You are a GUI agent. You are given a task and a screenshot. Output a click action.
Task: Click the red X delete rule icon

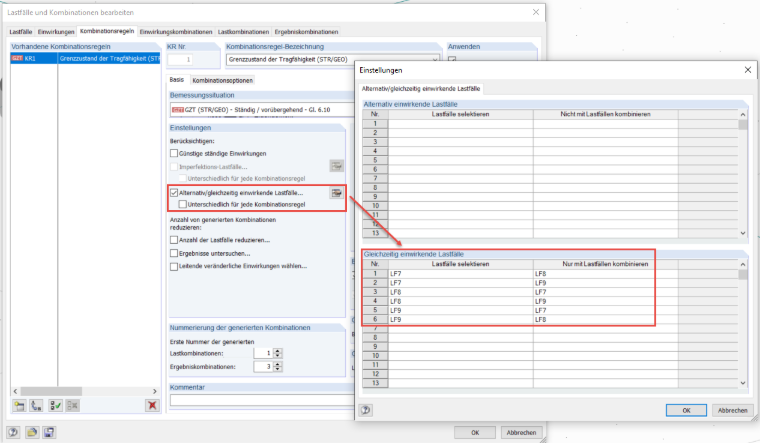(152, 406)
